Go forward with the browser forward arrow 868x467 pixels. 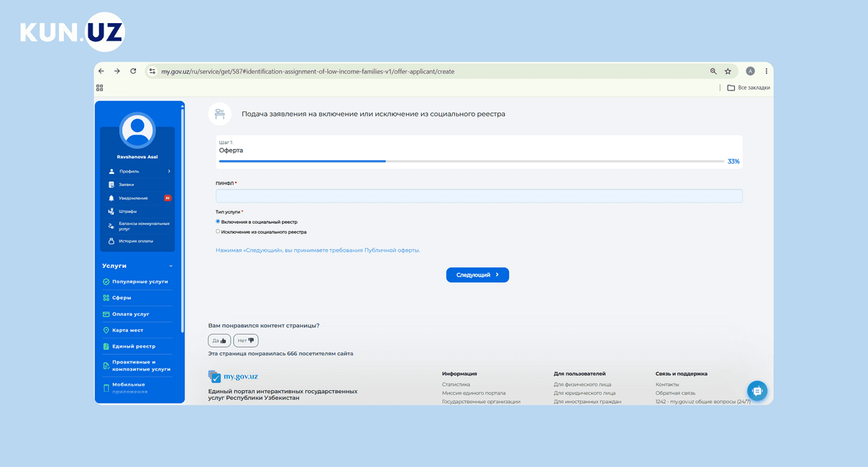tap(117, 71)
